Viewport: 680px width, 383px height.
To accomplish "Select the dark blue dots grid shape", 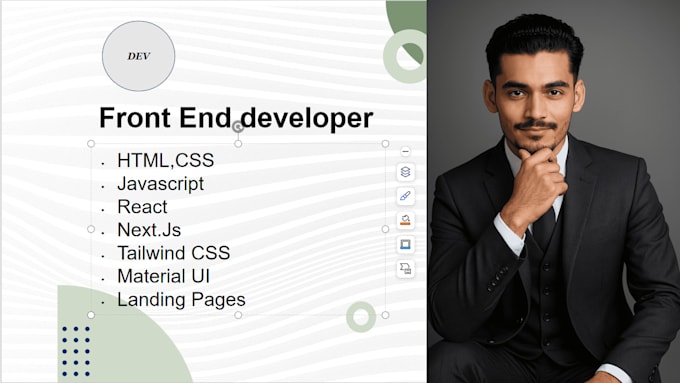I will 76,351.
